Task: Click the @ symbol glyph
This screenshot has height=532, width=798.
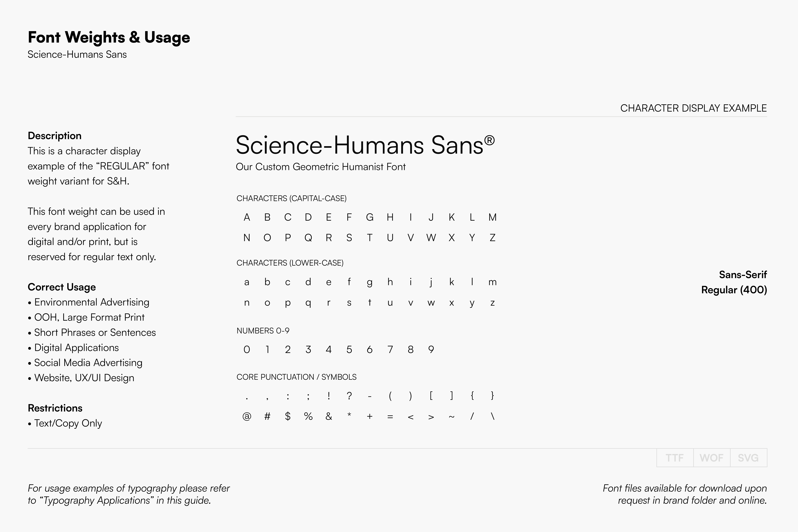Action: coord(247,416)
